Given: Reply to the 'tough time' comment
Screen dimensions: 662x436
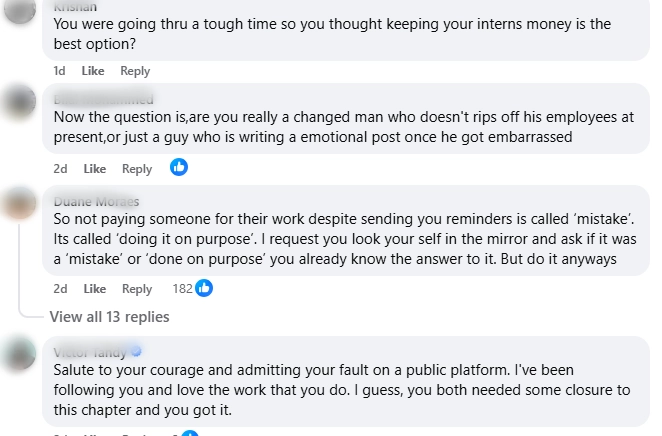Looking at the screenshot, I should 135,71.
